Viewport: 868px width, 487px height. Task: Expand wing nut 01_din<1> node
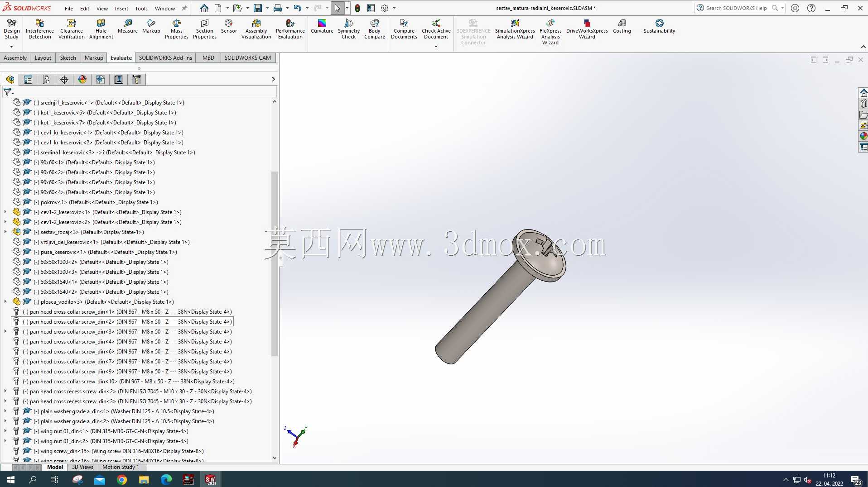pyautogui.click(x=5, y=431)
